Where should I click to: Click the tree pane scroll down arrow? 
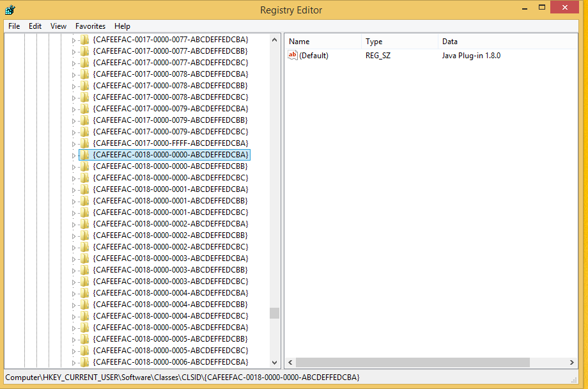click(x=274, y=362)
